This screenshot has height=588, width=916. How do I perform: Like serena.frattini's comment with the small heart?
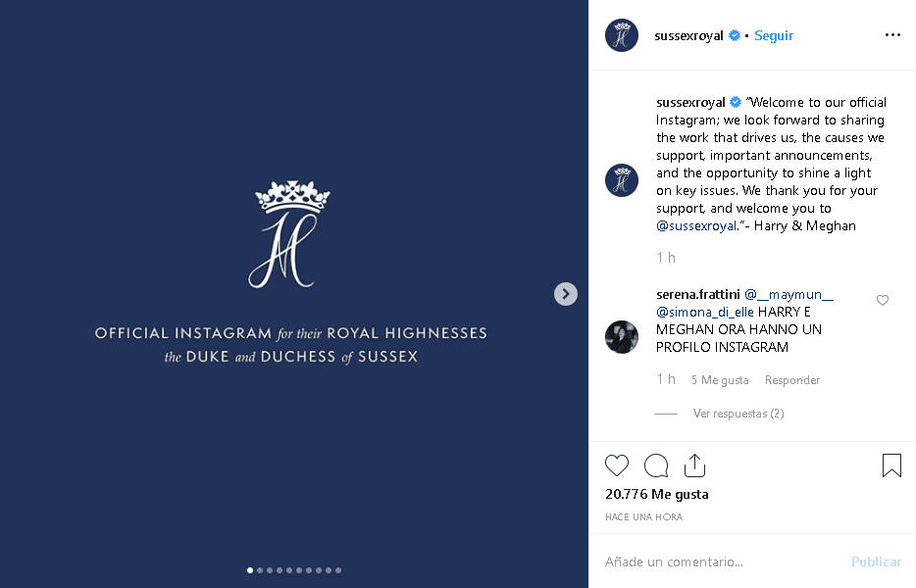pos(882,300)
